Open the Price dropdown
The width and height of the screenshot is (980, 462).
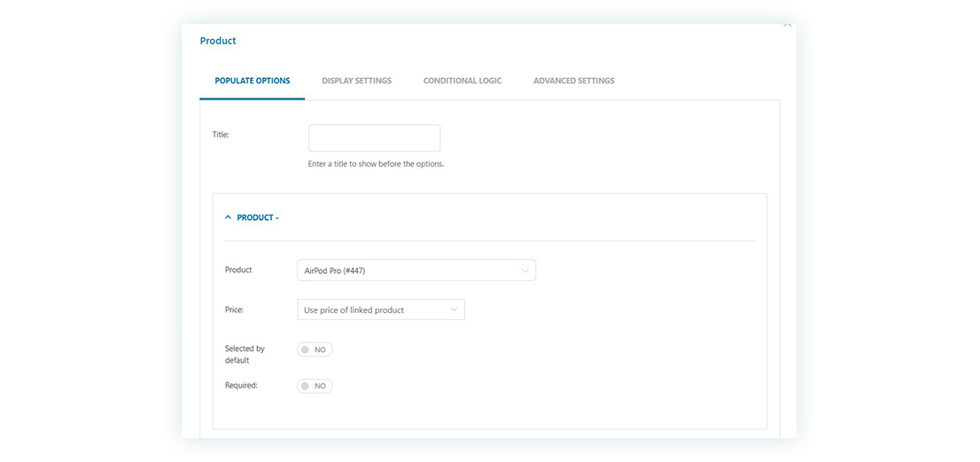point(381,309)
